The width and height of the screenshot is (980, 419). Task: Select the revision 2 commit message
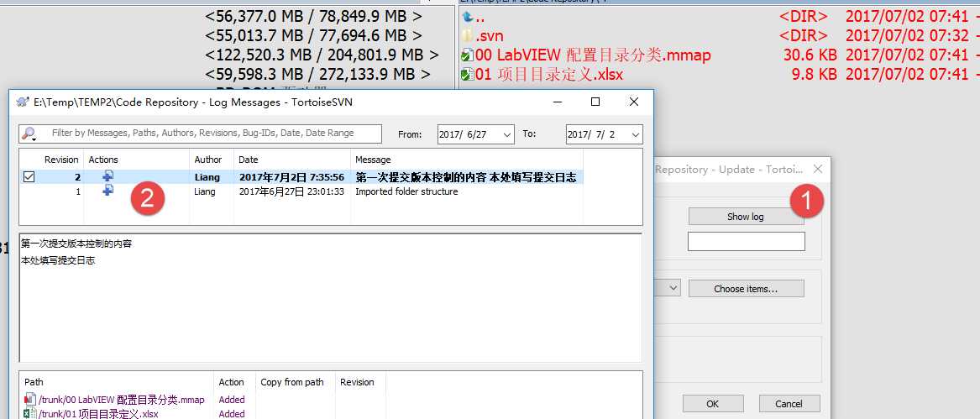(x=465, y=178)
